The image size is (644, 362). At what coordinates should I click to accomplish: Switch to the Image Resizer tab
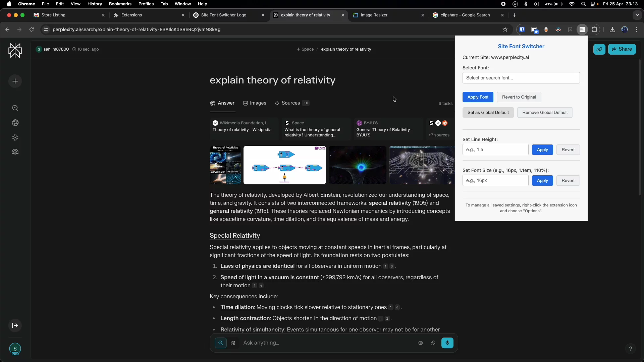374,15
